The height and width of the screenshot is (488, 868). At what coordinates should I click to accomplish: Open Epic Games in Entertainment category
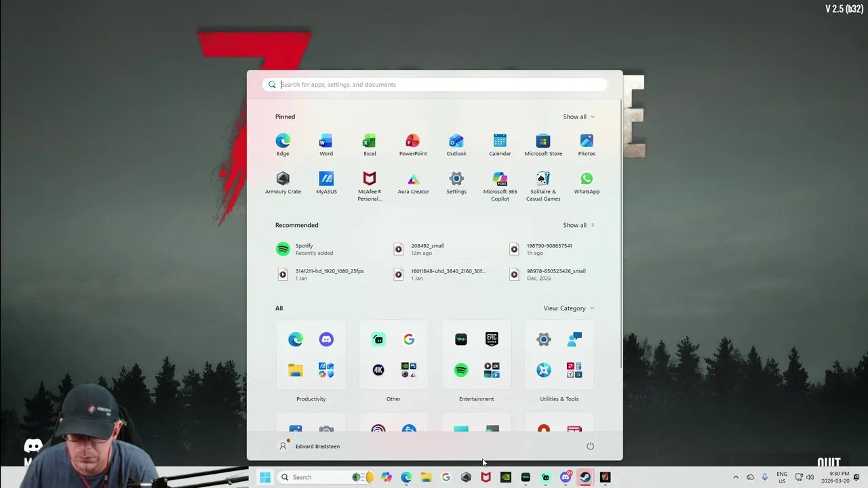tap(492, 339)
